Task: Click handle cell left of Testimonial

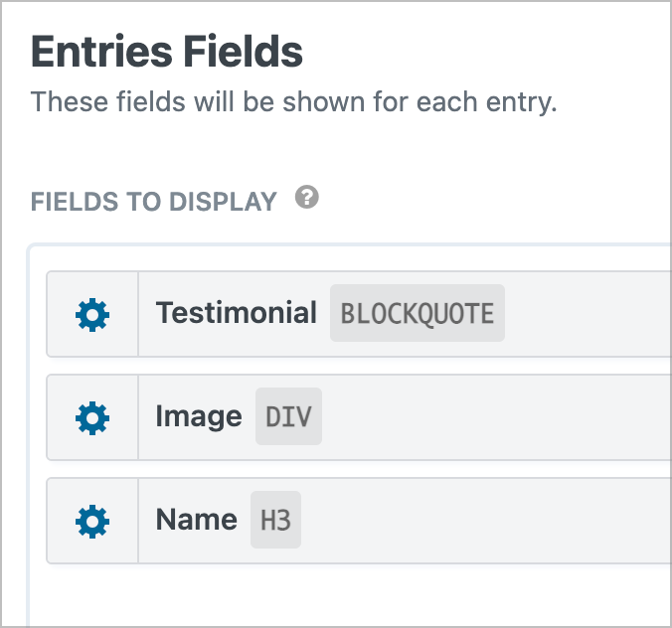Action: [92, 314]
